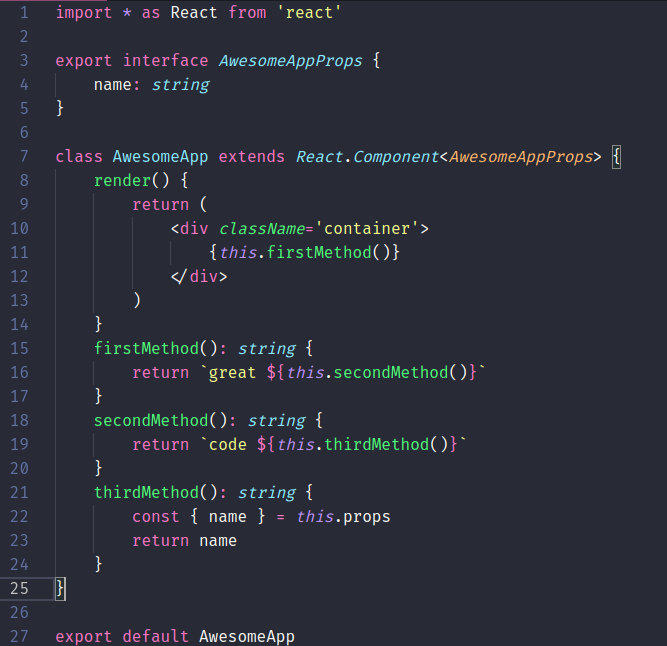Click the 'firstMethod' definition on line 15
Screen dimensions: 667x646
pyautogui.click(x=146, y=348)
